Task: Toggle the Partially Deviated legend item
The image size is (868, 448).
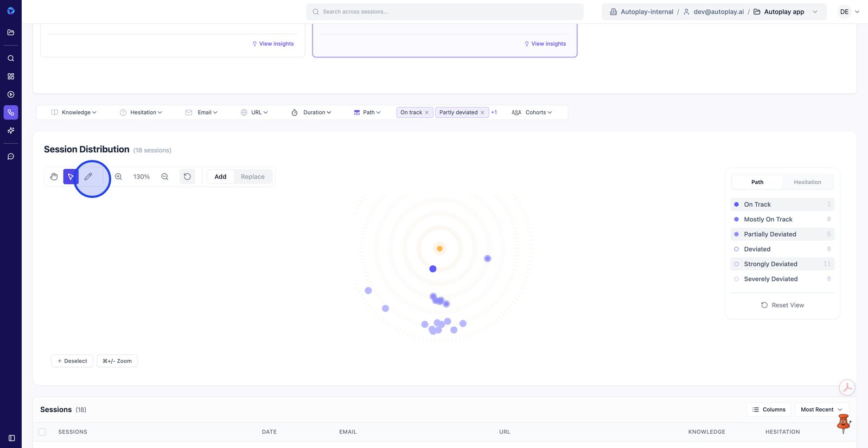Action: coord(770,234)
